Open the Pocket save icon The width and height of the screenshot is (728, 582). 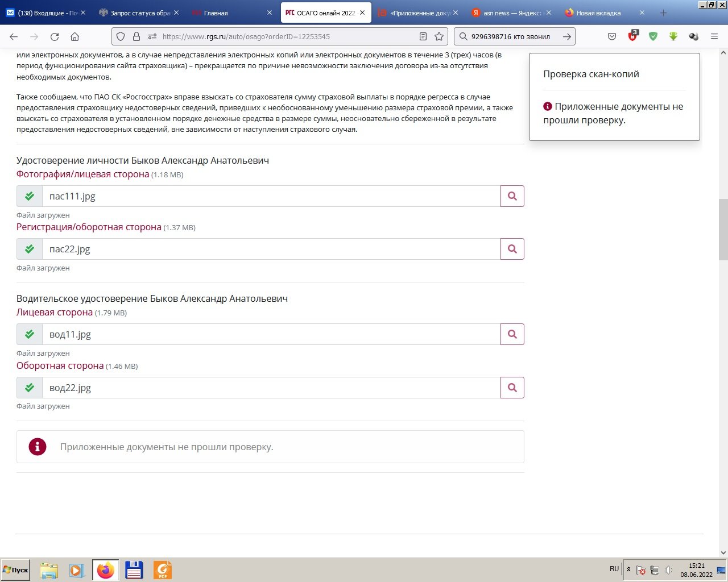click(612, 36)
